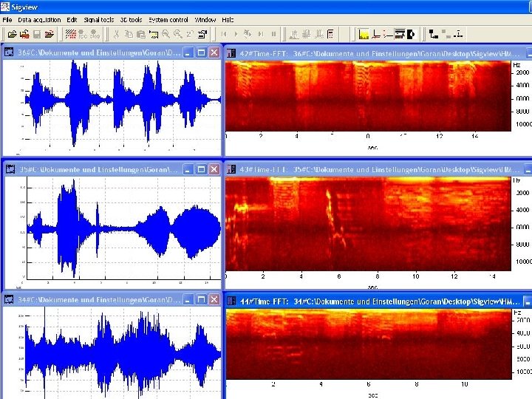Click the dashed line toolbar icon

pos(388,34)
